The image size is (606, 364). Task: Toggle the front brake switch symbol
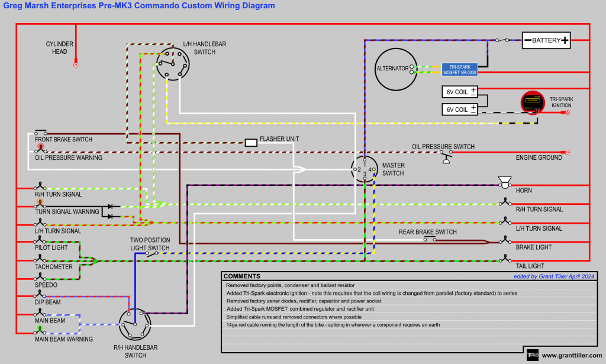click(41, 133)
